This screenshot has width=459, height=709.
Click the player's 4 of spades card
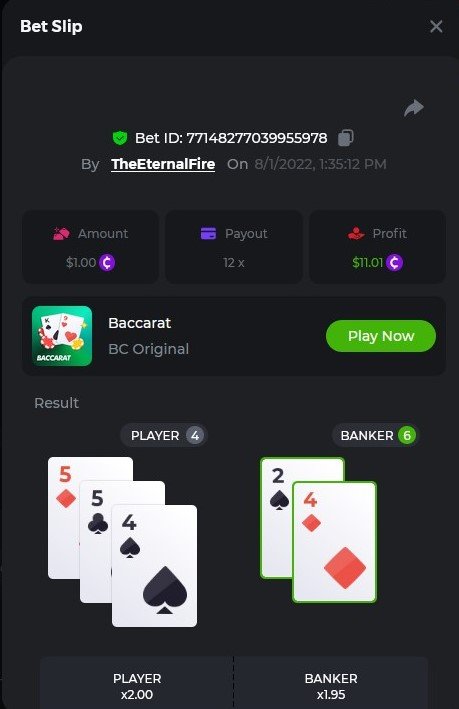coord(154,566)
